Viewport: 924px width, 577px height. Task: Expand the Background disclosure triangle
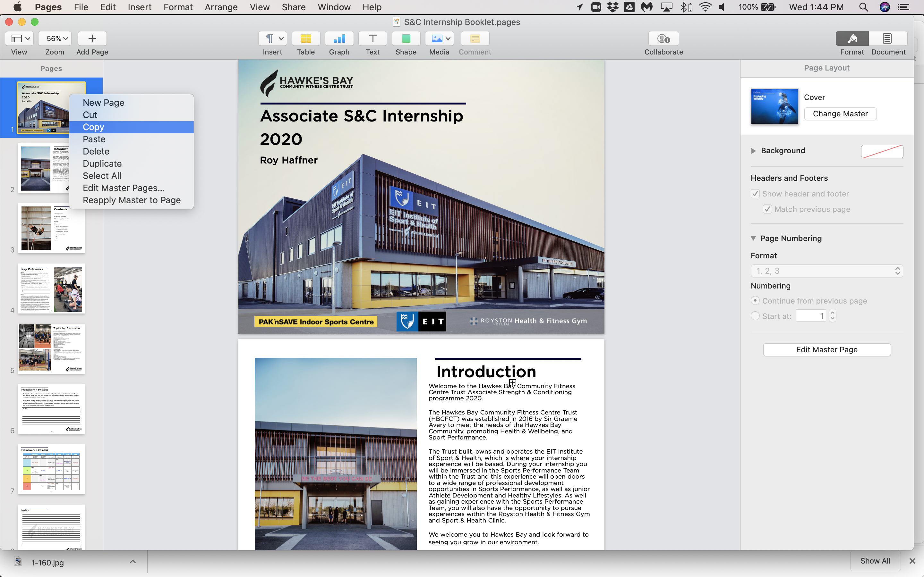pyautogui.click(x=753, y=151)
